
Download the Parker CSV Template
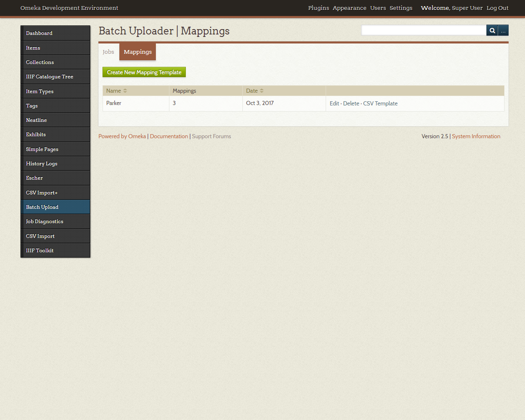pos(380,103)
